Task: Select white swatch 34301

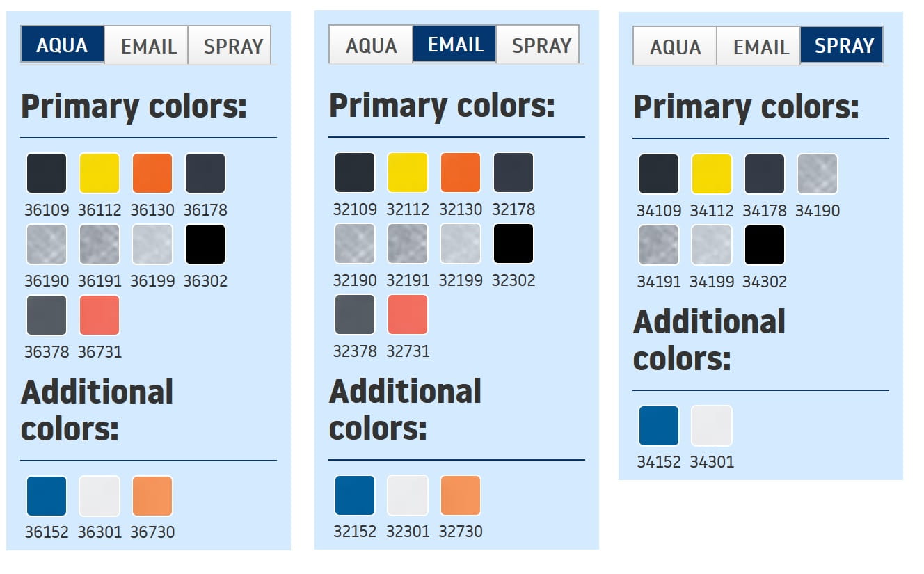Action: (x=712, y=426)
